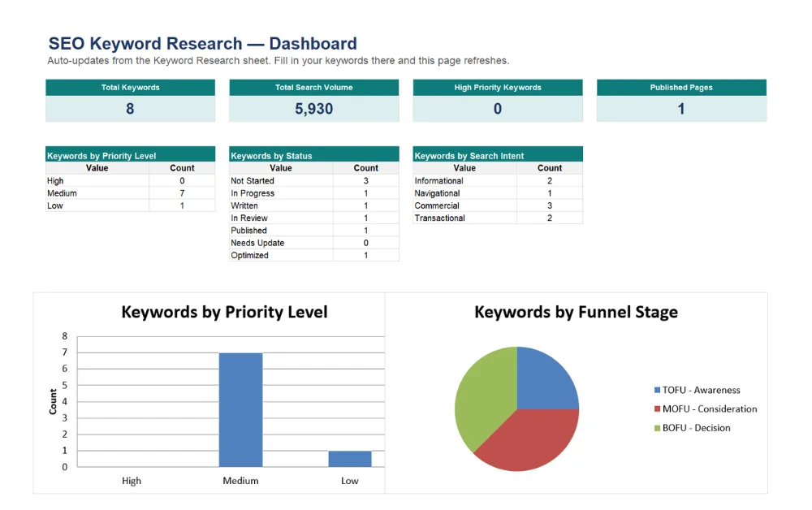The width and height of the screenshot is (812, 510).
Task: Click the 'TOFU - Awareness' legend entry
Action: [698, 390]
